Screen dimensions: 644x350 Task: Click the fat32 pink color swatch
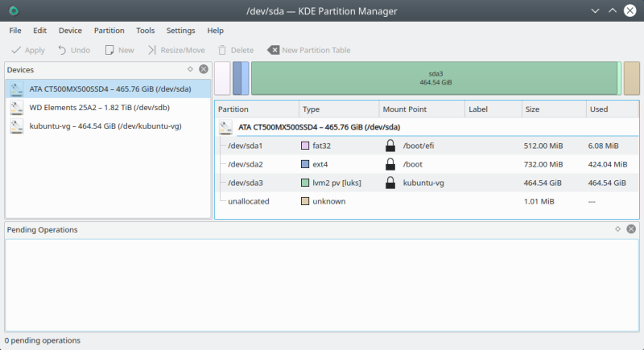(305, 146)
